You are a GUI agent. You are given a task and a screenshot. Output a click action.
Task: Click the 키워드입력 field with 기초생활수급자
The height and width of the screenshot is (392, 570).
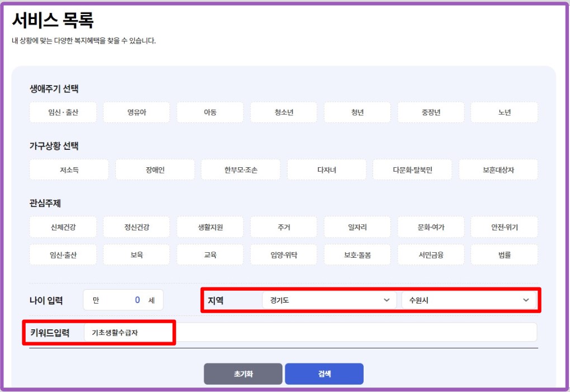pos(310,332)
